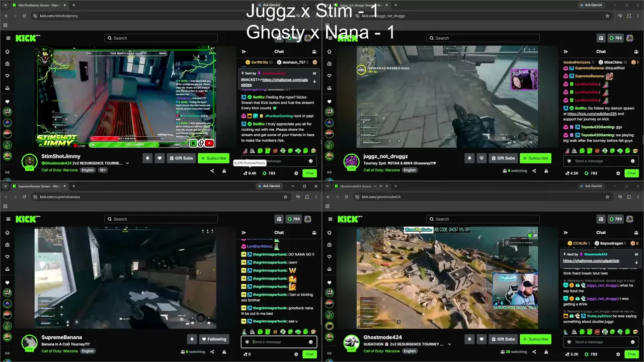Viewport: 644px width, 362px height.
Task: Open 783 Kicks balance in juggz_not_druggz page header
Action: 615,38
